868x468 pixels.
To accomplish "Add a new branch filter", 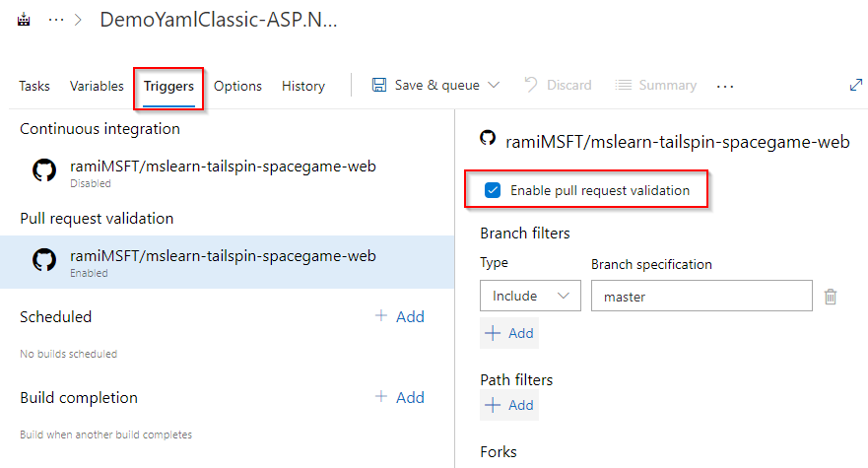I will pyautogui.click(x=509, y=333).
